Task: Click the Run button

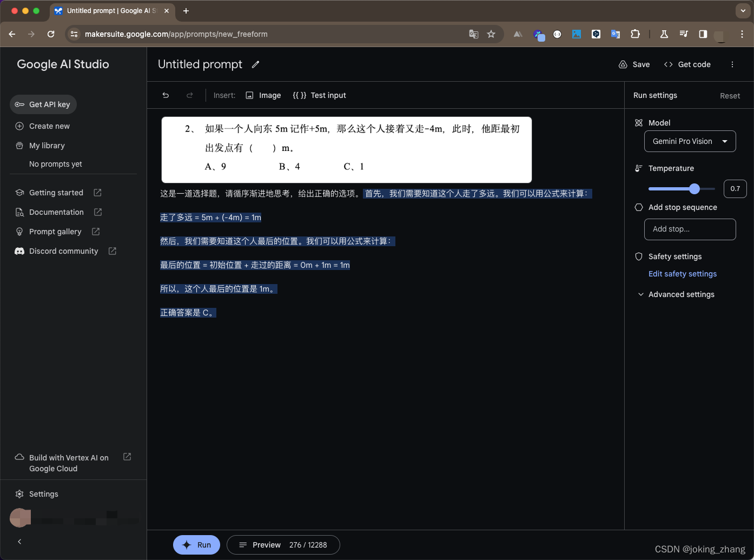Action: pyautogui.click(x=196, y=545)
